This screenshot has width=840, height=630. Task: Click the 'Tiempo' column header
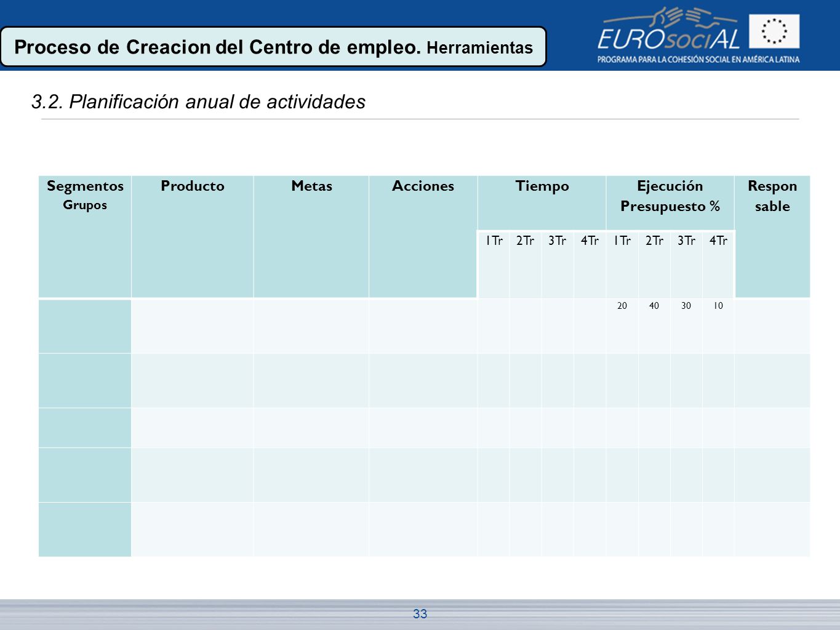[542, 203]
